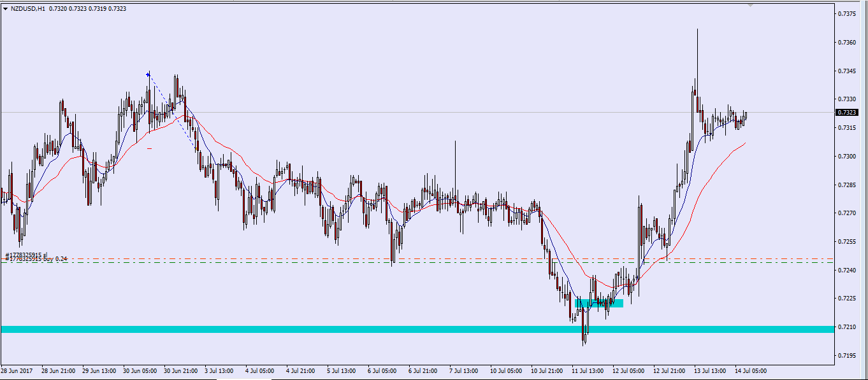The width and height of the screenshot is (868, 380).
Task: Click the 0.7319 low price in header
Action: (x=97, y=10)
